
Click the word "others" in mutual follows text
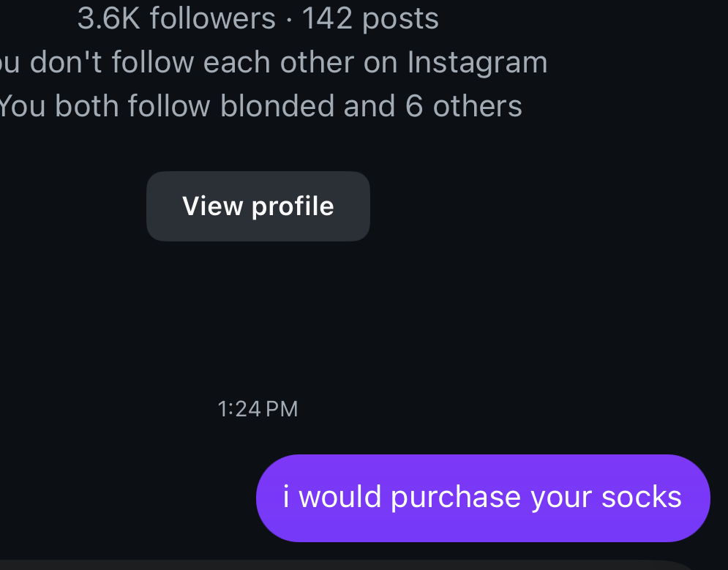(x=477, y=106)
